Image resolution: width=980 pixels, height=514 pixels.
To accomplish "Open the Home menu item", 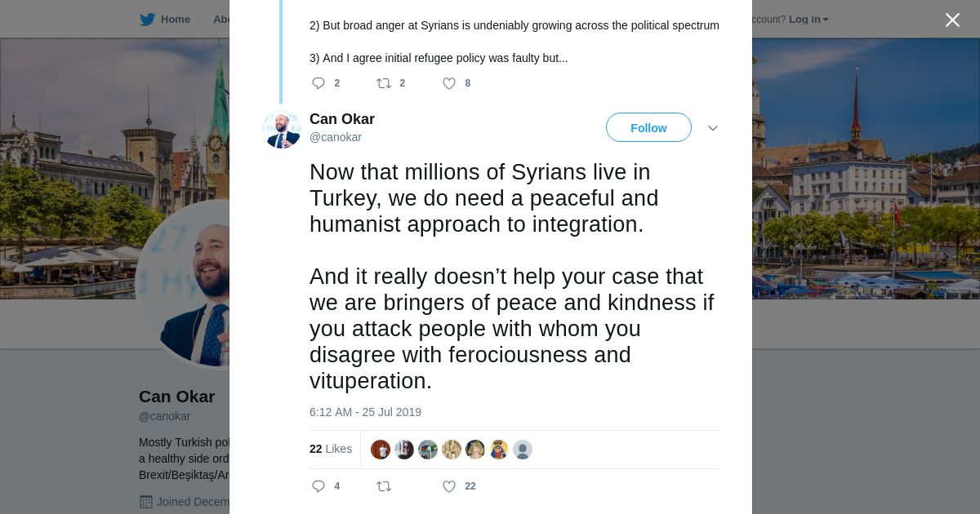I will point(175,20).
